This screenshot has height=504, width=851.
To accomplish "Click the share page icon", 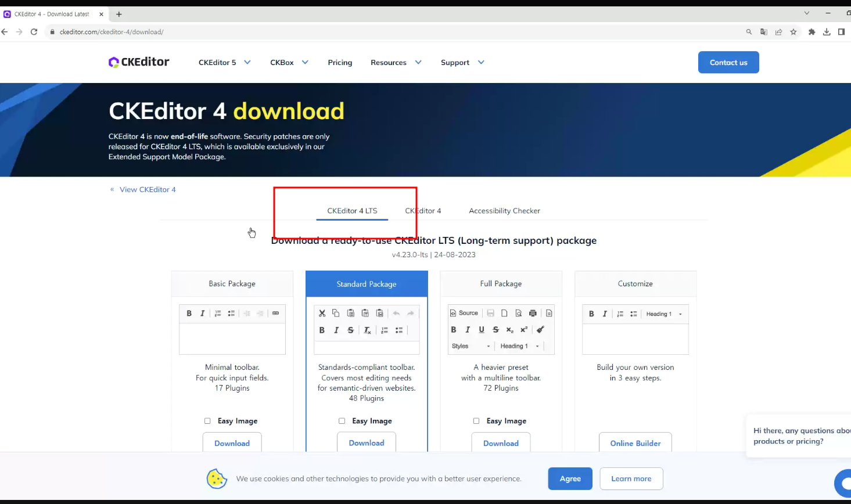I will click(x=778, y=32).
